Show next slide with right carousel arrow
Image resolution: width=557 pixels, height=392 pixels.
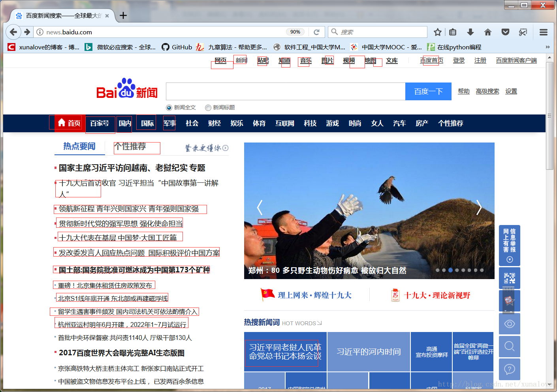coord(479,207)
